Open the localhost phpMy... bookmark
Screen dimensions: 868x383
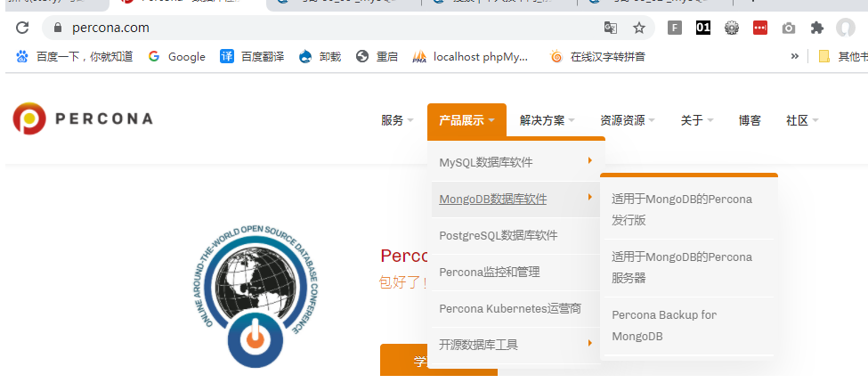471,56
